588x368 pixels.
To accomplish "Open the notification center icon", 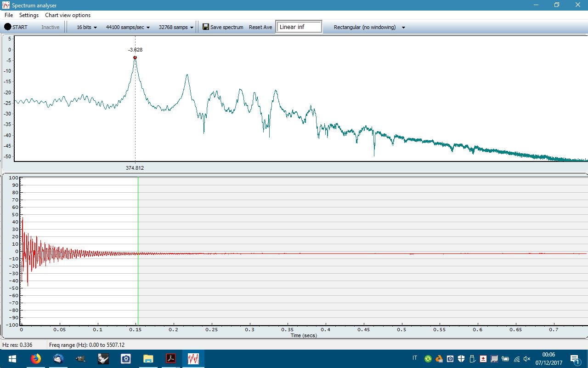I will (x=574, y=359).
